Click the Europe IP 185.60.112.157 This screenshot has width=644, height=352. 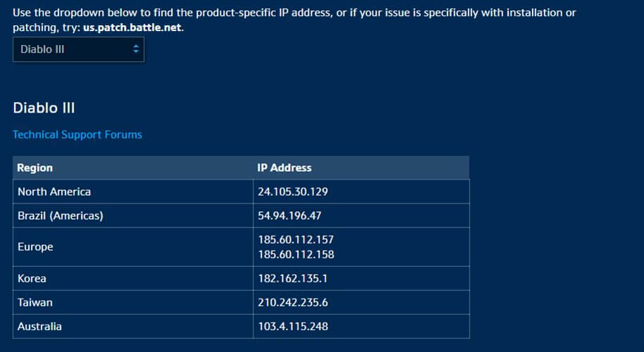296,240
